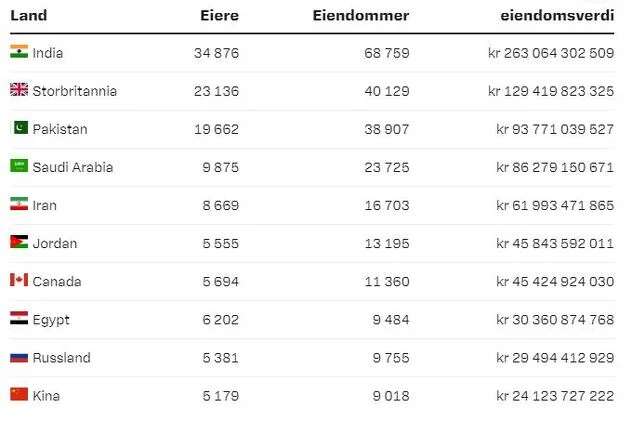Select the Storbritannia country name
The height and width of the screenshot is (421, 632).
[x=75, y=91]
